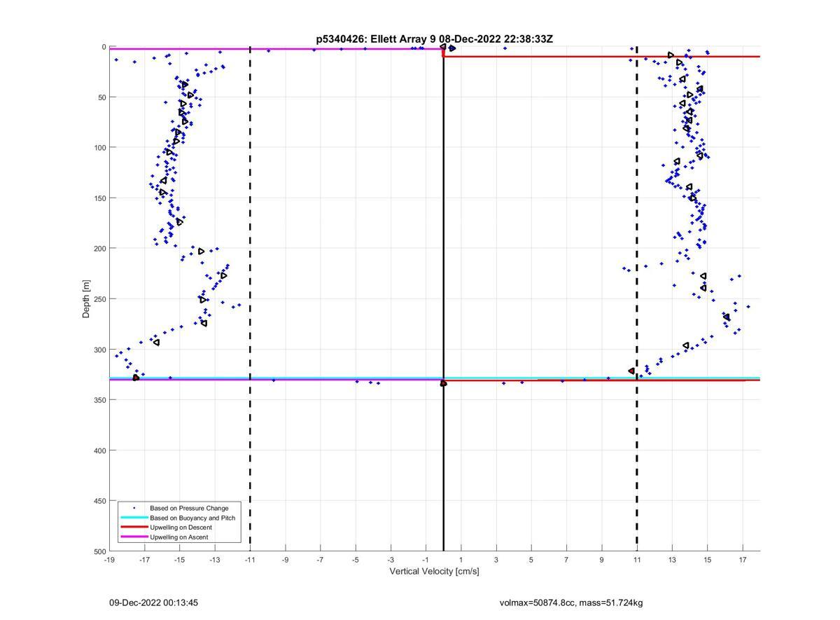The image size is (840, 620).
Task: Click the red-filled triangle marker at 0 cm/s near 333 m
Action: click(443, 383)
